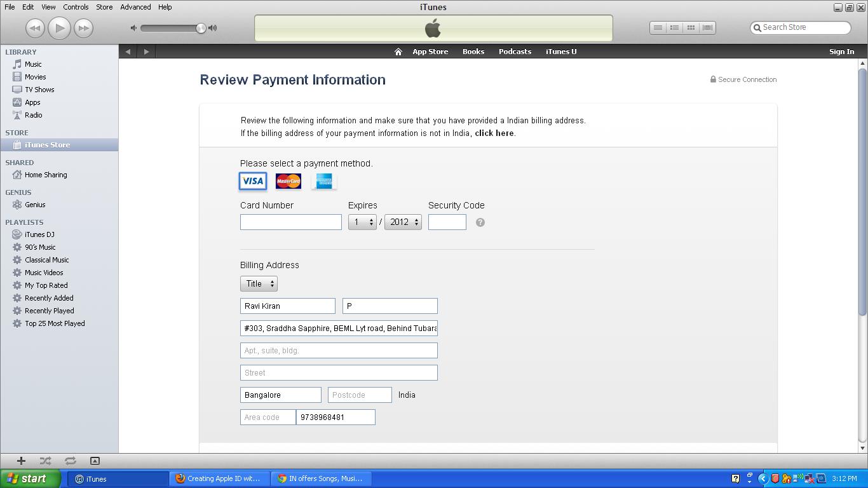868x488 pixels.
Task: Open the My Top Rated playlist
Action: coord(46,285)
